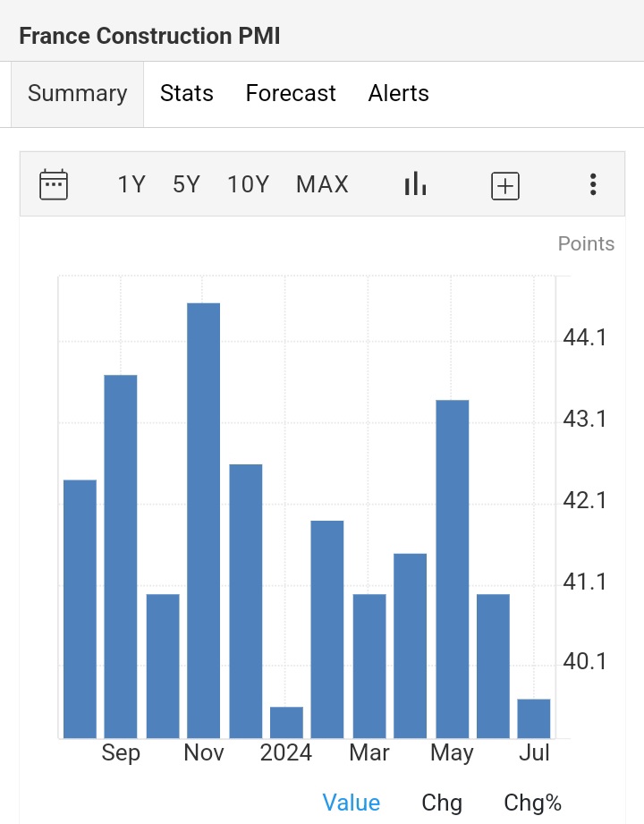644x824 pixels.
Task: Open the three-dot more options menu
Action: pos(592,185)
